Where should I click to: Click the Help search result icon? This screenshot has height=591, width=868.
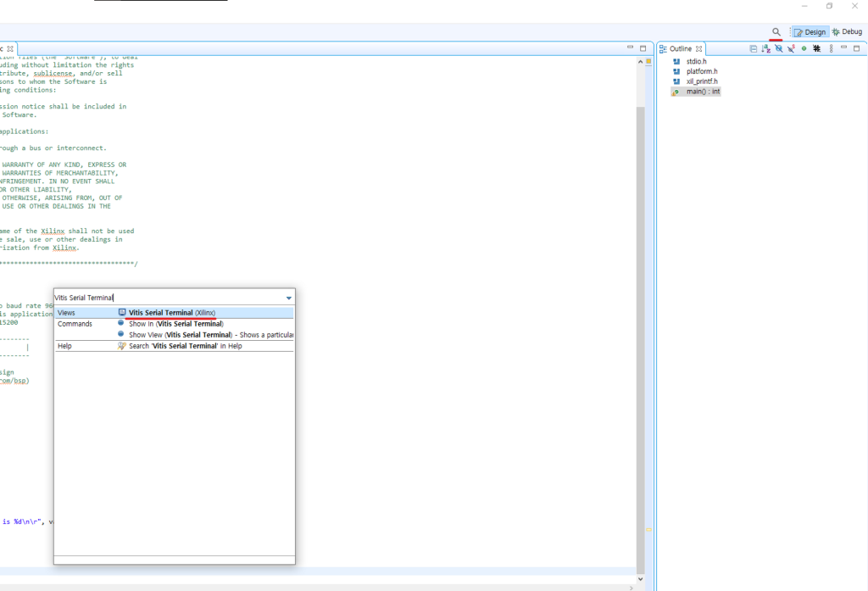(122, 346)
